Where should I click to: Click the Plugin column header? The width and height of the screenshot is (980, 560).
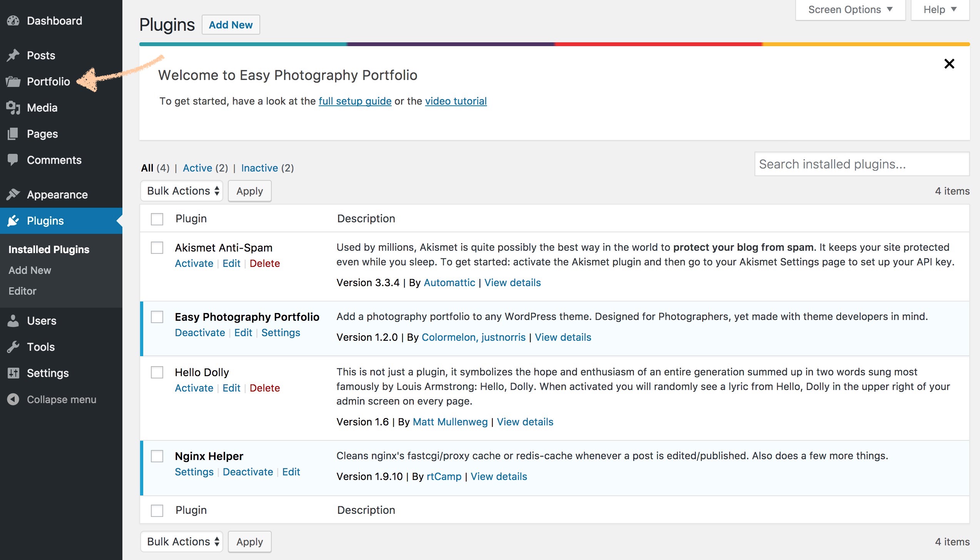(191, 219)
